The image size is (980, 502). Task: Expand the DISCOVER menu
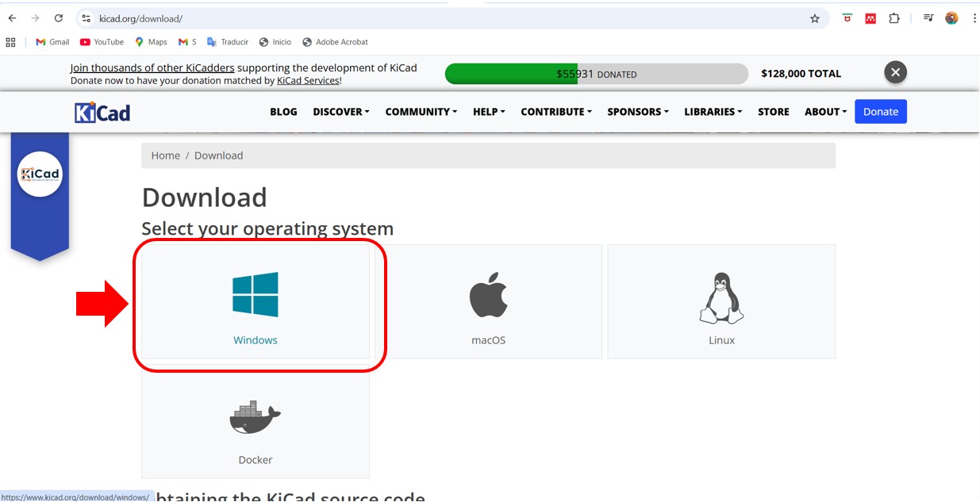(341, 112)
